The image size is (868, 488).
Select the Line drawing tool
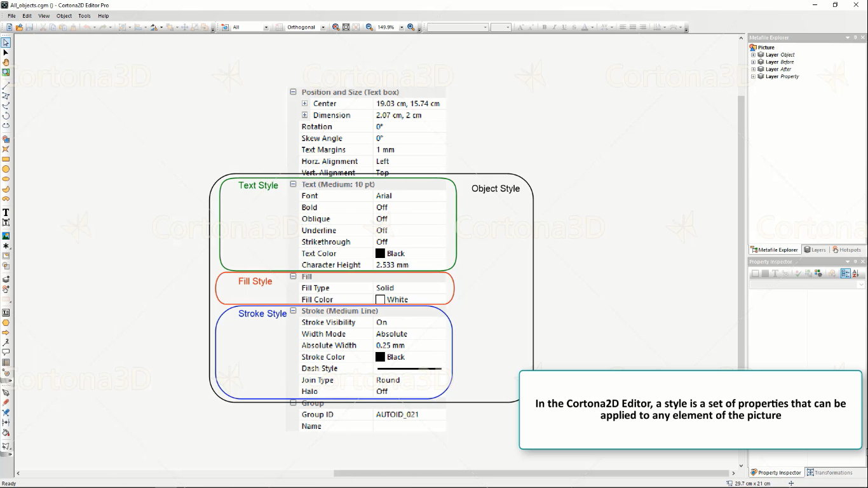pyautogui.click(x=6, y=85)
